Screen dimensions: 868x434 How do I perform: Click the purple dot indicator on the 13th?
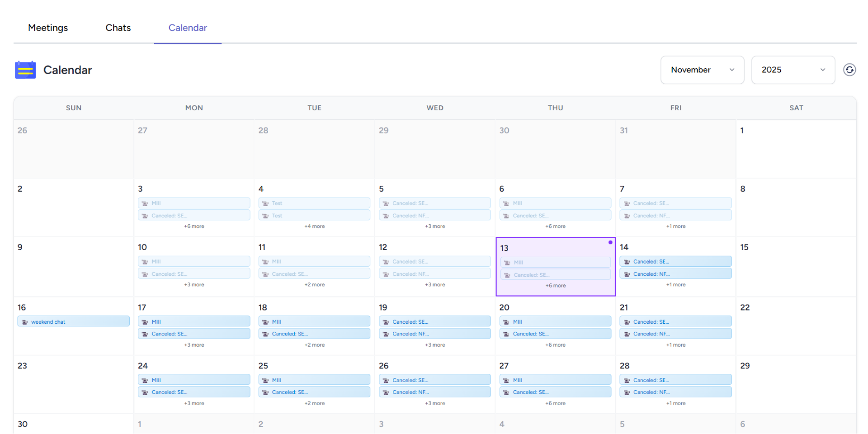610,243
